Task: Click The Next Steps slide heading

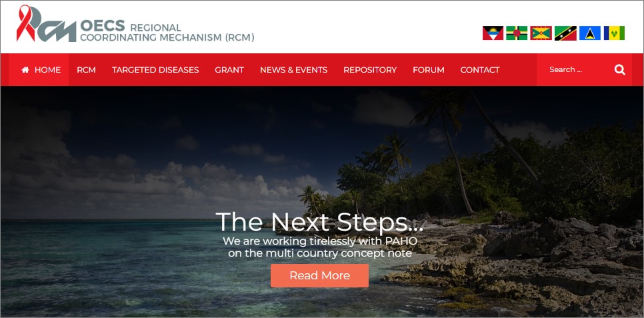Action: (x=319, y=222)
